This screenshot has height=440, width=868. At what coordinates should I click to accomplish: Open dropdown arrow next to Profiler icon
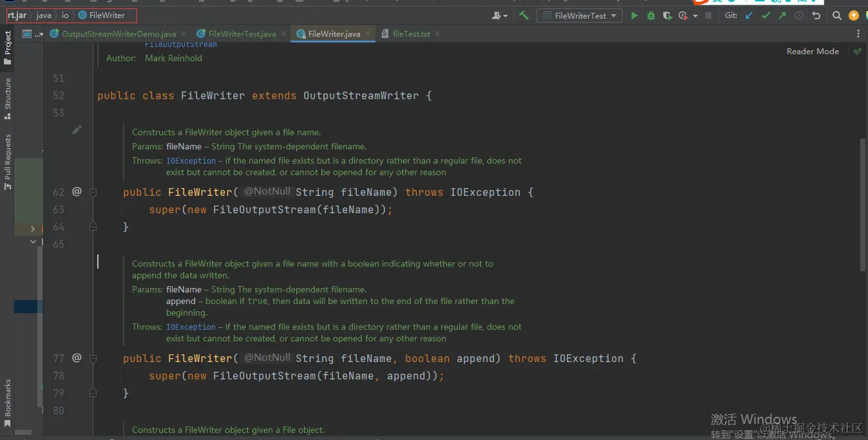point(695,16)
